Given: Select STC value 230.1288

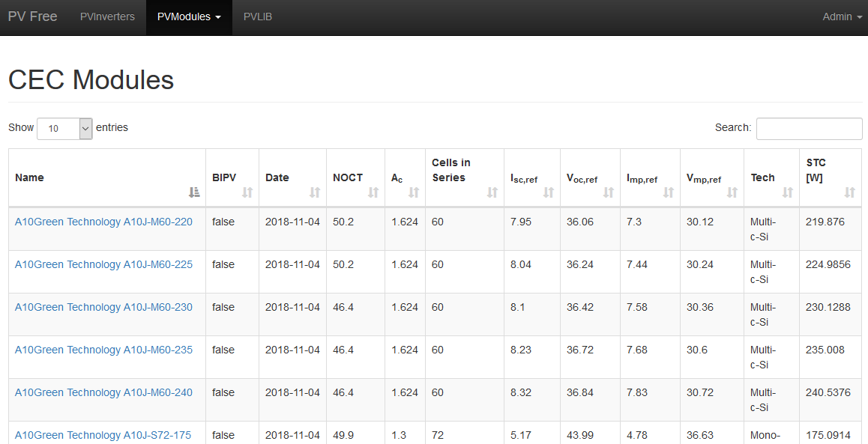Looking at the screenshot, I should coord(828,307).
